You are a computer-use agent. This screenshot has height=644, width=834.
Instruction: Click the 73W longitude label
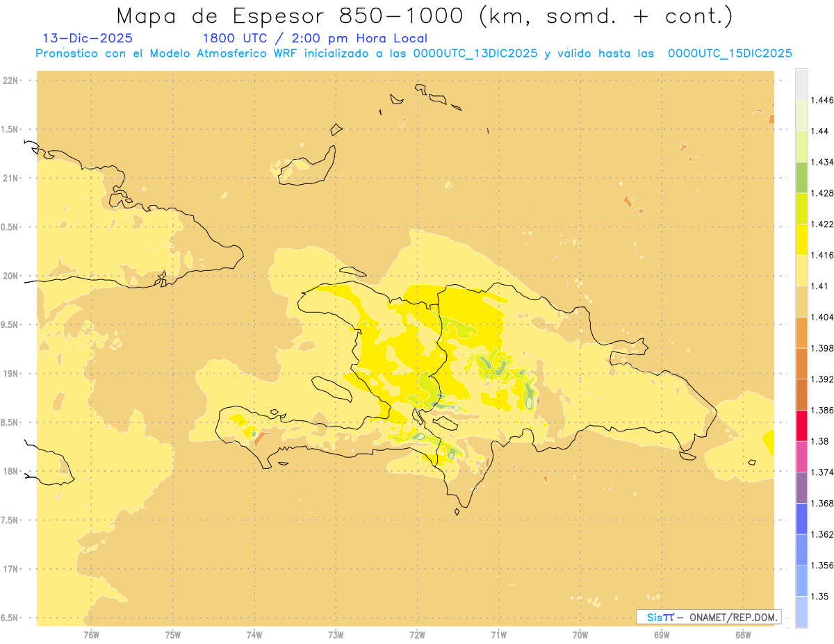point(336,635)
